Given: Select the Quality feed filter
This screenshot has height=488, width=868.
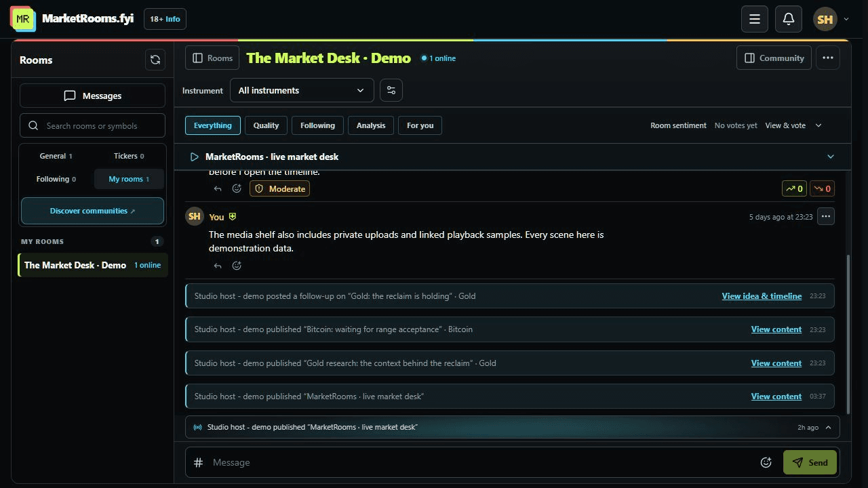Looking at the screenshot, I should (x=266, y=125).
